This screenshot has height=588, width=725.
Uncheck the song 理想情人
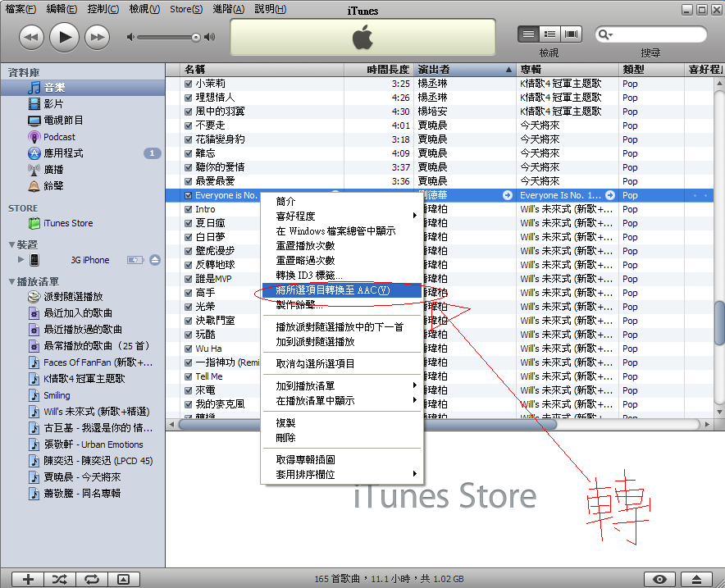pos(189,98)
